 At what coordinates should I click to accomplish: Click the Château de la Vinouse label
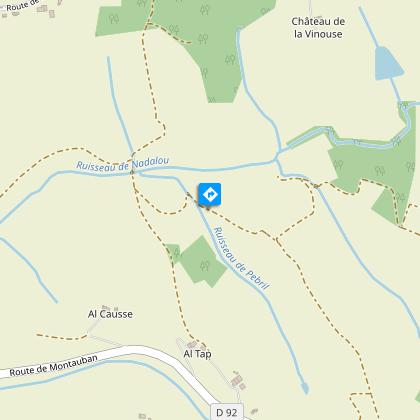(x=318, y=28)
